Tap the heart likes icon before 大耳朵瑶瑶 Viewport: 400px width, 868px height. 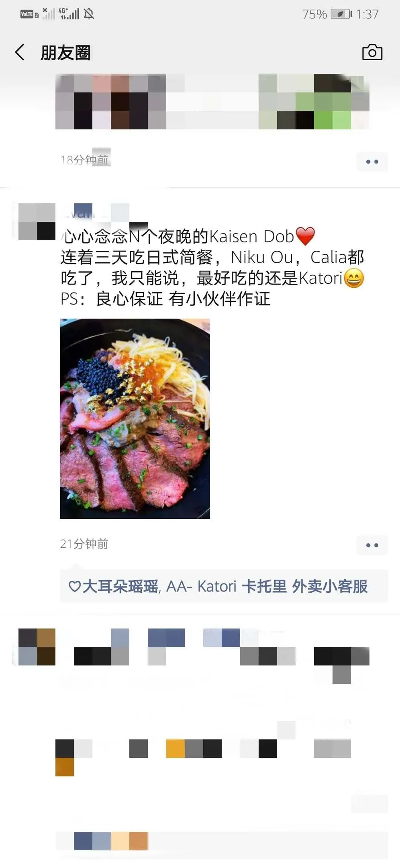click(x=74, y=586)
